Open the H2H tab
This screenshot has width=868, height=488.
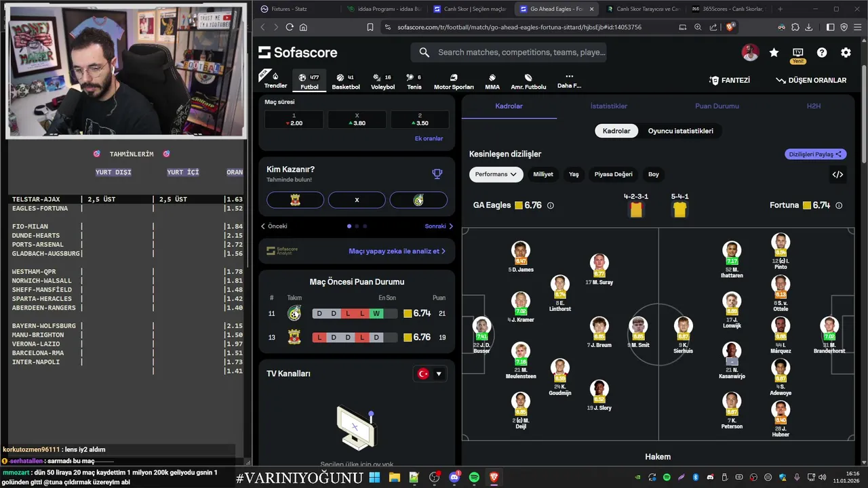(814, 106)
